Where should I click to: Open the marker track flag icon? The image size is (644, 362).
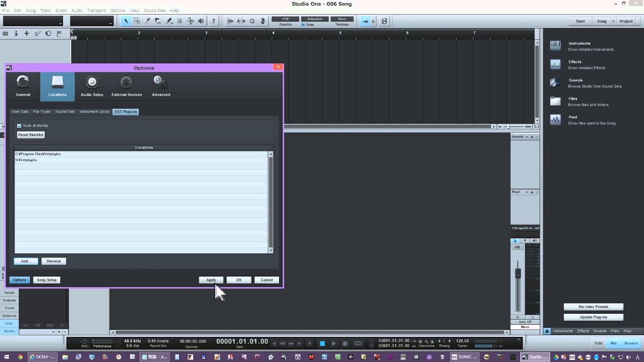pyautogui.click(x=59, y=34)
